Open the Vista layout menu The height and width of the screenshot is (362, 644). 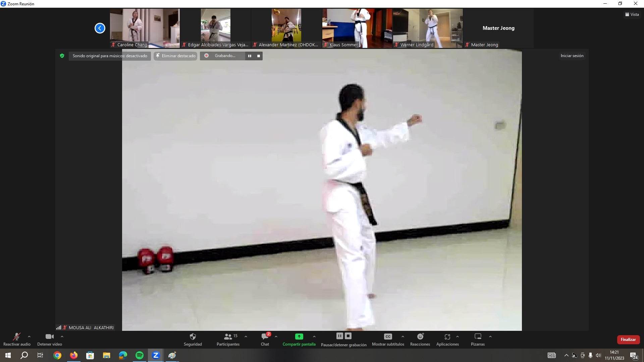click(632, 14)
